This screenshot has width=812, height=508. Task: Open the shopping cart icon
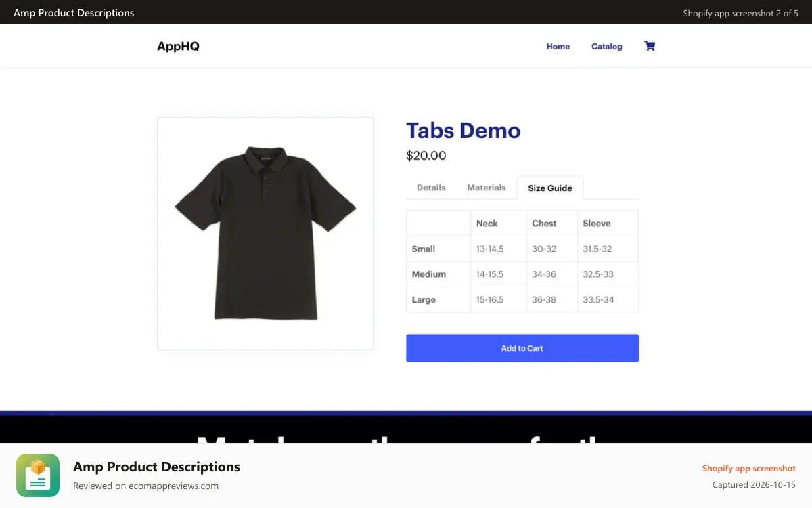pyautogui.click(x=650, y=46)
